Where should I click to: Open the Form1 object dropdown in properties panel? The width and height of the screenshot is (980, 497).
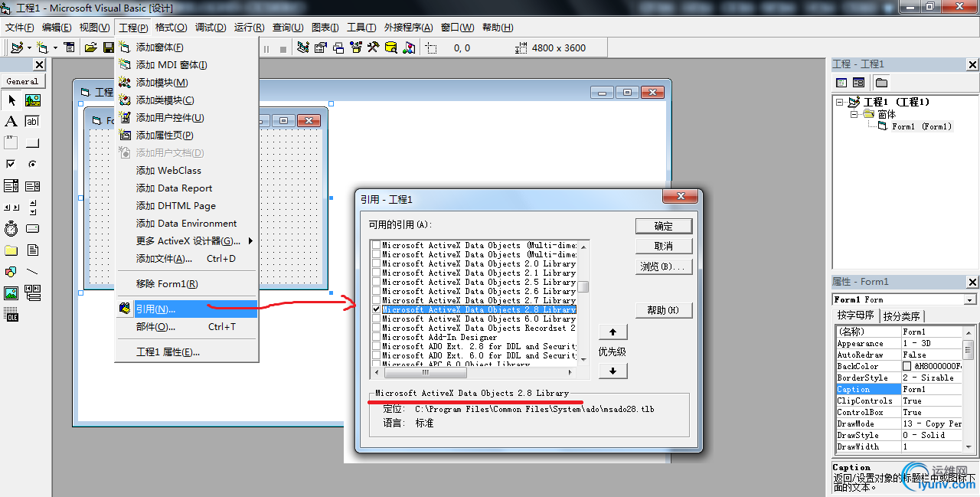click(970, 300)
